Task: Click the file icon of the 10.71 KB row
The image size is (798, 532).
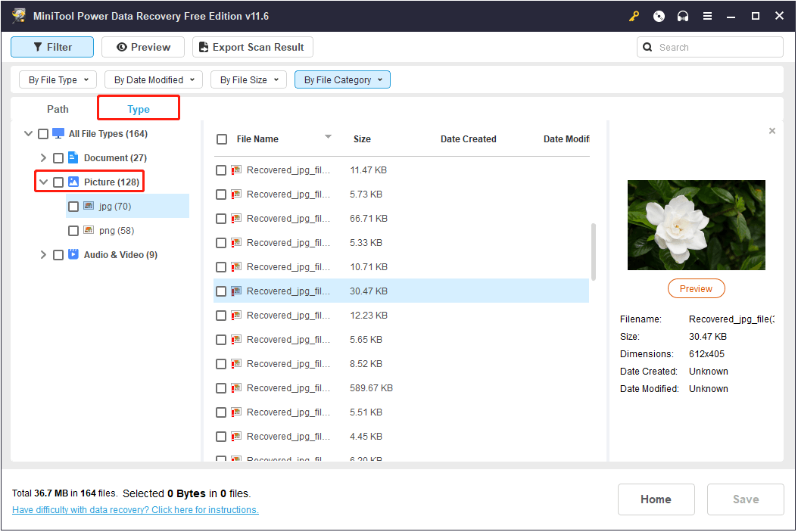Action: coord(236,267)
